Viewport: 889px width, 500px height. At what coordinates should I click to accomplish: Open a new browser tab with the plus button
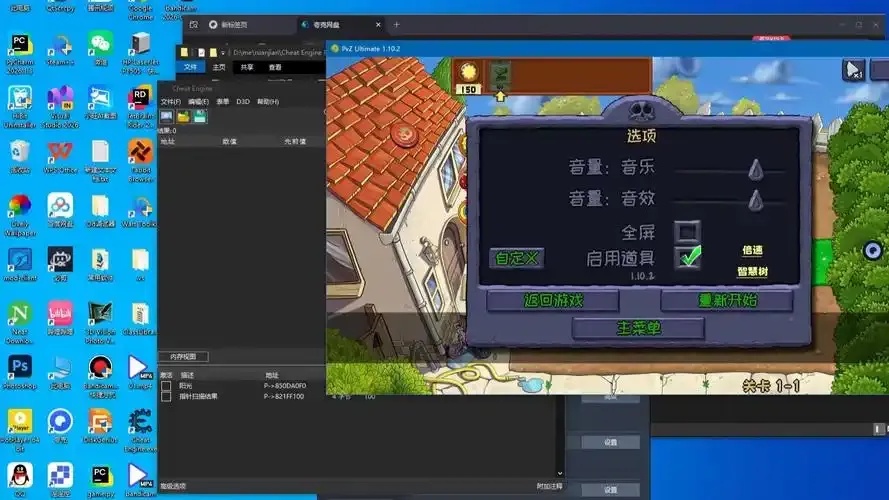396,24
